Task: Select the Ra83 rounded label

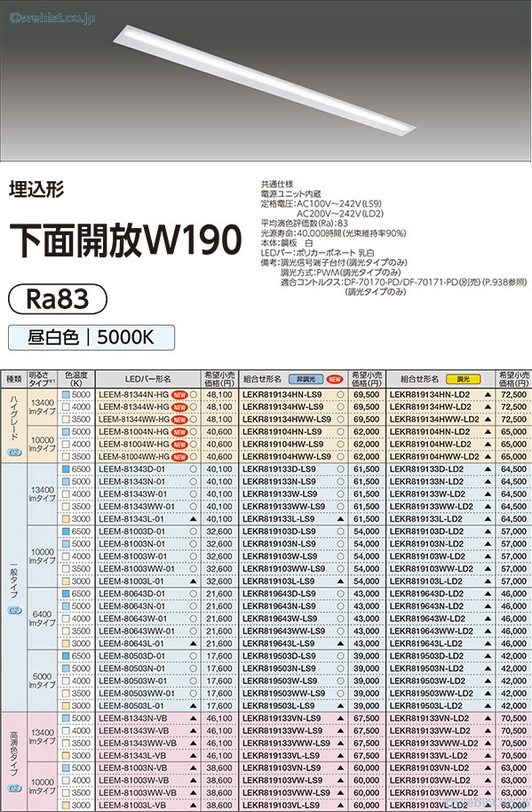Action: pyautogui.click(x=58, y=299)
